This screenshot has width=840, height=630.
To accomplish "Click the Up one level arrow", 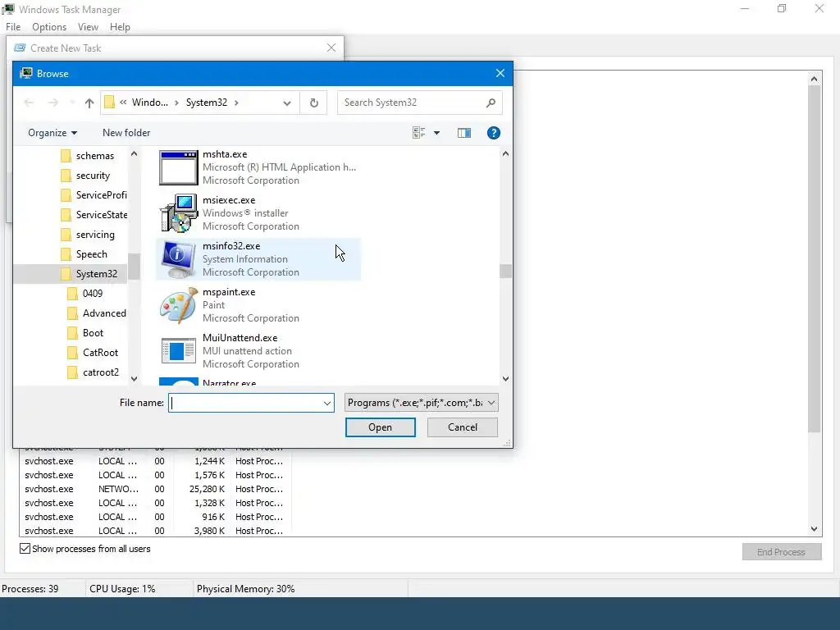I will 89,103.
